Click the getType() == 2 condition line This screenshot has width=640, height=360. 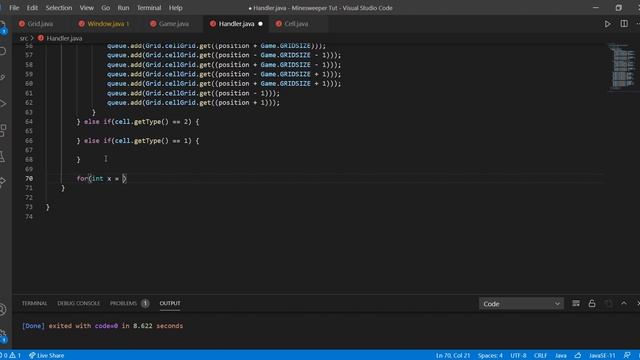click(138, 122)
